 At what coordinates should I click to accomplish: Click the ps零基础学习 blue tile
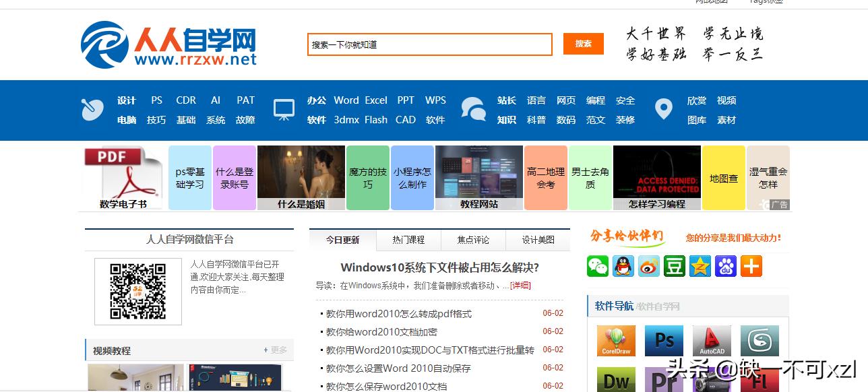pyautogui.click(x=190, y=178)
